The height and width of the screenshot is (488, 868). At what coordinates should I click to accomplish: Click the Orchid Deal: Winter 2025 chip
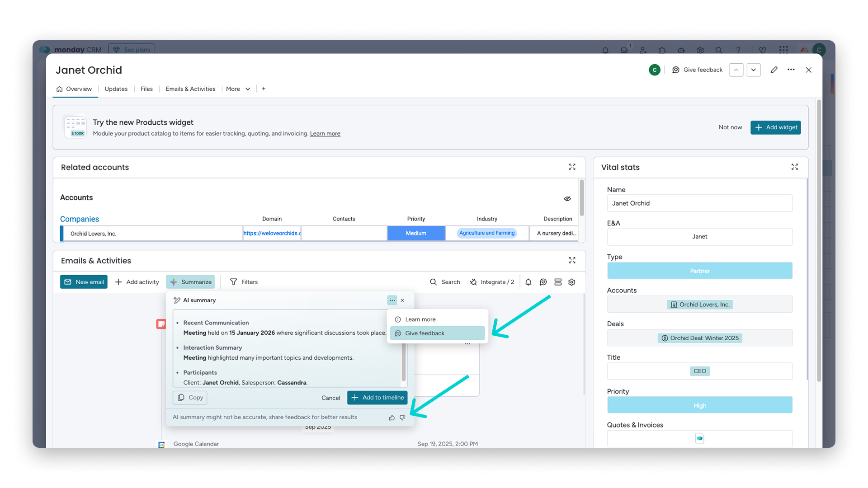699,338
